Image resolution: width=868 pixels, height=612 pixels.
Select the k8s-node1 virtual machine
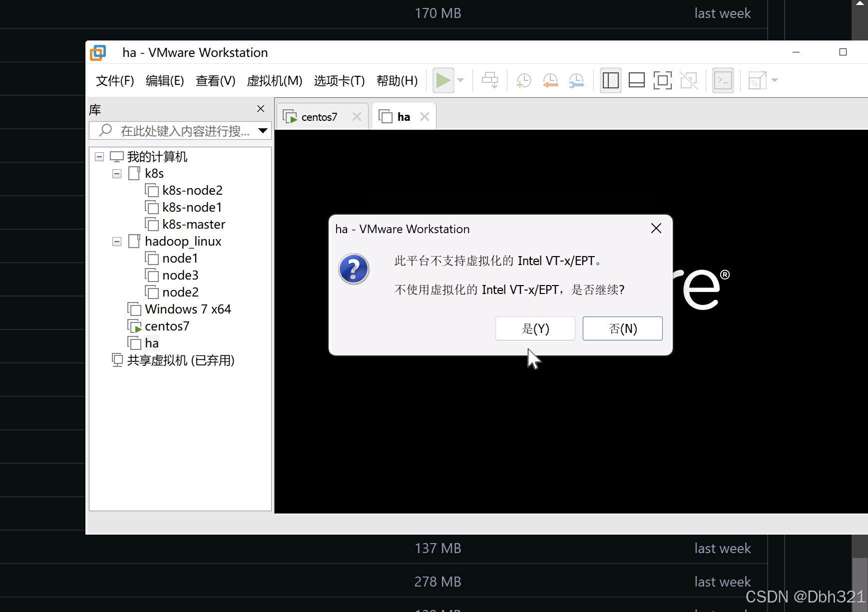click(x=192, y=208)
